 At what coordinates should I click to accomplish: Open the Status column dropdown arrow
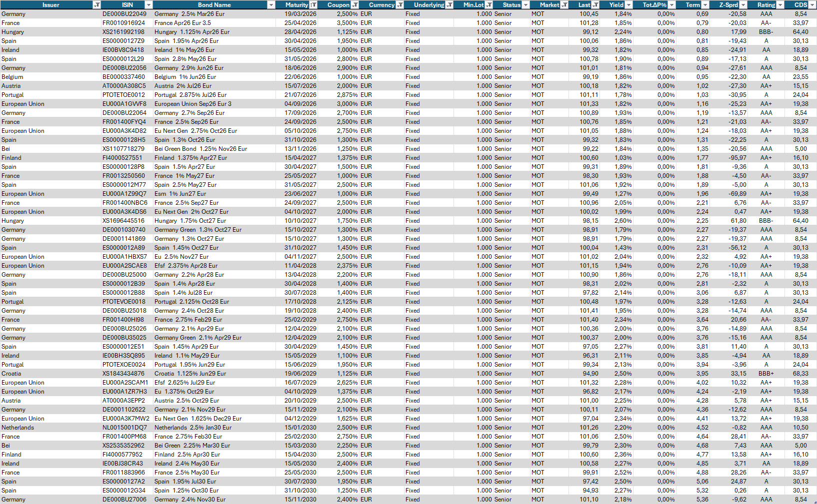tap(525, 5)
